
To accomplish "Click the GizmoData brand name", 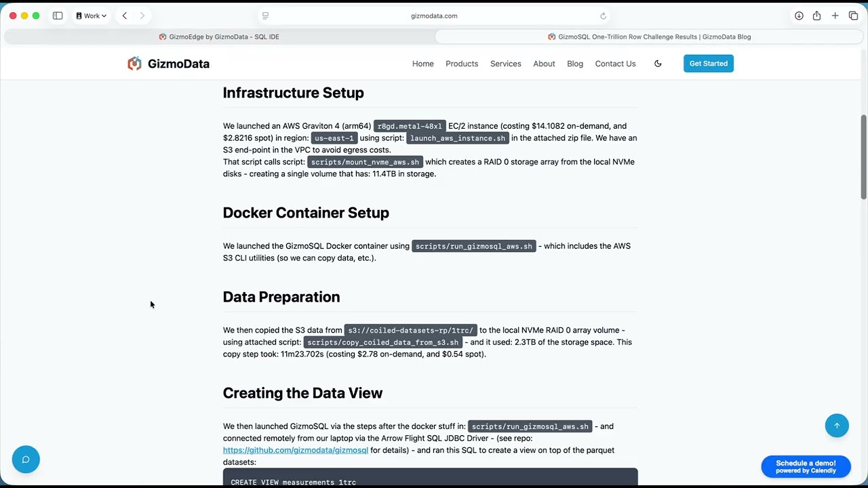I will [178, 64].
